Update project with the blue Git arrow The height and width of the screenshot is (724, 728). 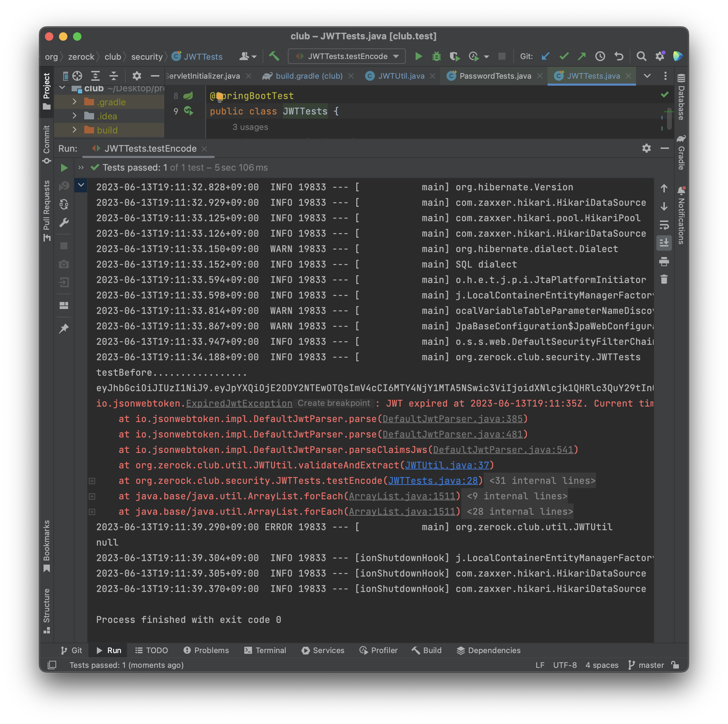(x=545, y=57)
